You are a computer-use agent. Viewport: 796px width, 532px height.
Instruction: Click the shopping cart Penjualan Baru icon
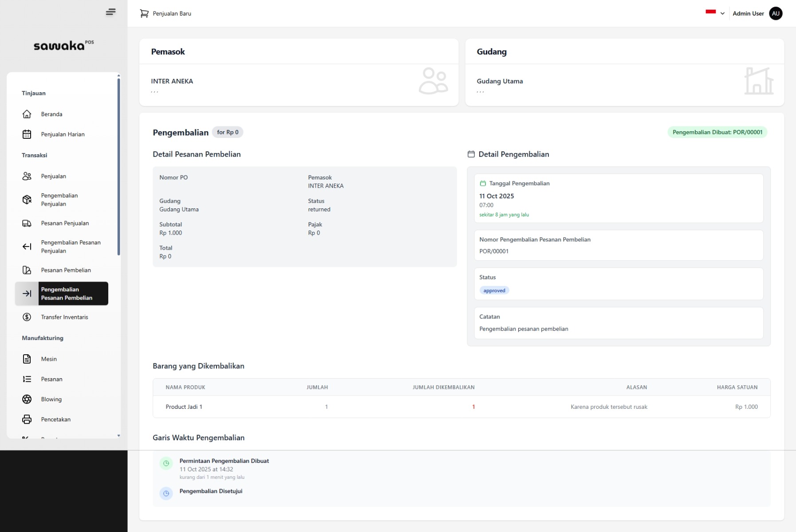[144, 14]
